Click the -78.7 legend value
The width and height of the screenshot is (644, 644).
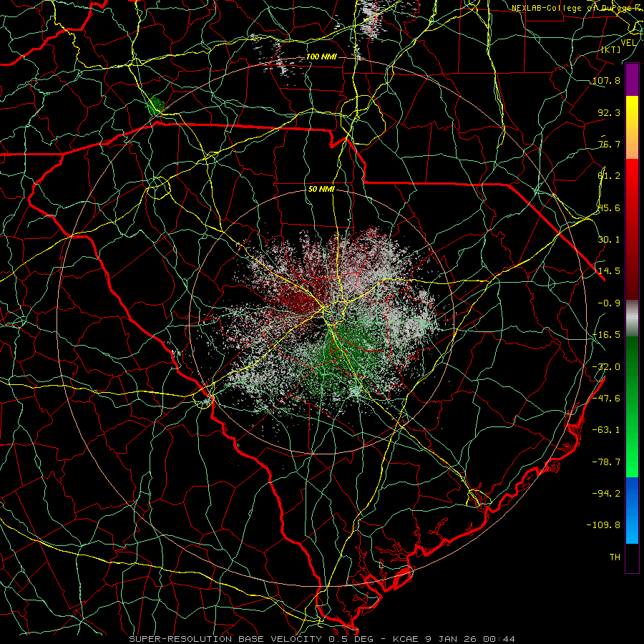pos(606,462)
